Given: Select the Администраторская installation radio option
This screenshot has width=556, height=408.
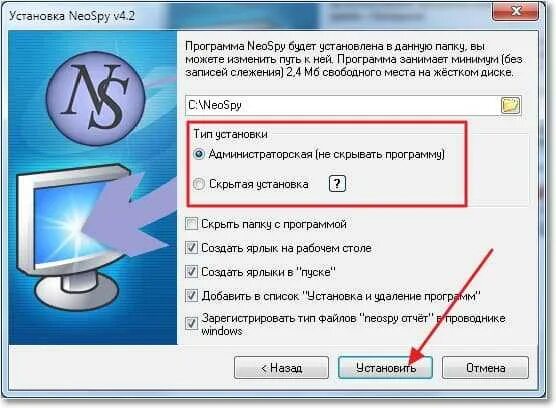Looking at the screenshot, I should 199,154.
